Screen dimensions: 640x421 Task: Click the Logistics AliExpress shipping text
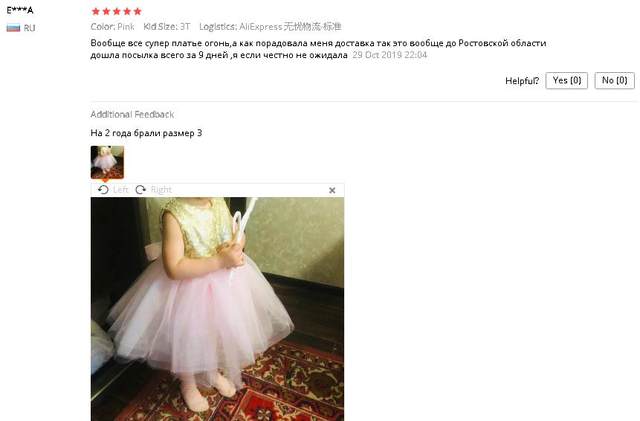pos(270,27)
